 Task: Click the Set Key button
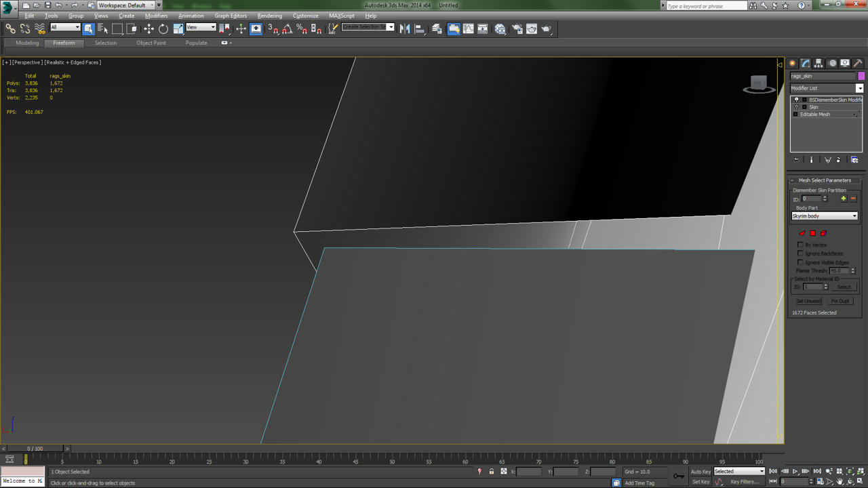(701, 482)
